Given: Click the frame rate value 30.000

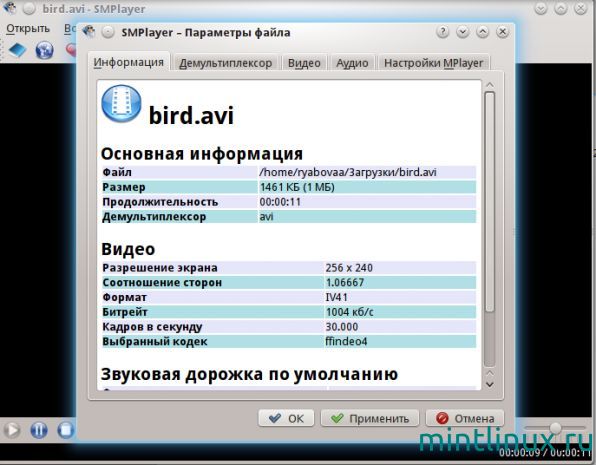Looking at the screenshot, I should (x=342, y=327).
